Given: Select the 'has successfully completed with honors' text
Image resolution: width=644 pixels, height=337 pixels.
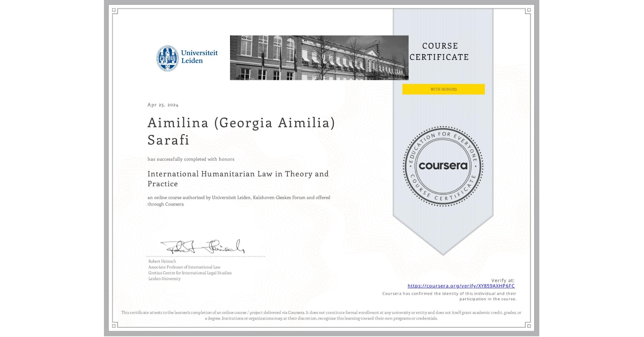Looking at the screenshot, I should [x=191, y=159].
